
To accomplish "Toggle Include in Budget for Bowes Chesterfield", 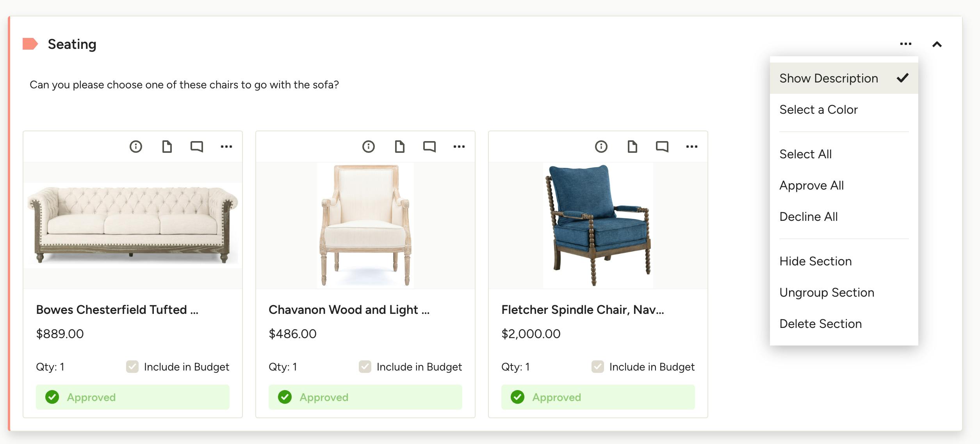I will tap(132, 367).
